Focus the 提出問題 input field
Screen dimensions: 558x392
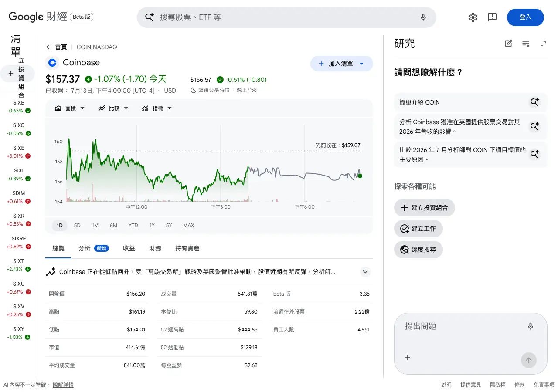[x=462, y=326]
